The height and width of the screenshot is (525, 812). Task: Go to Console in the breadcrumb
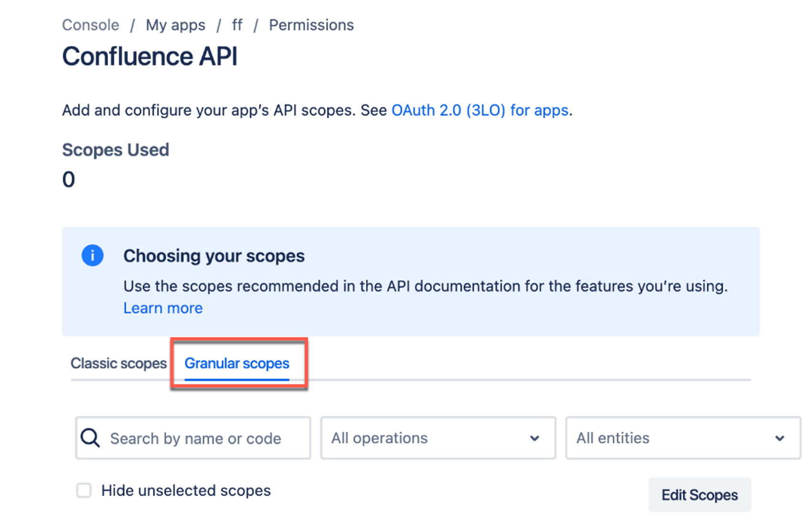(91, 25)
